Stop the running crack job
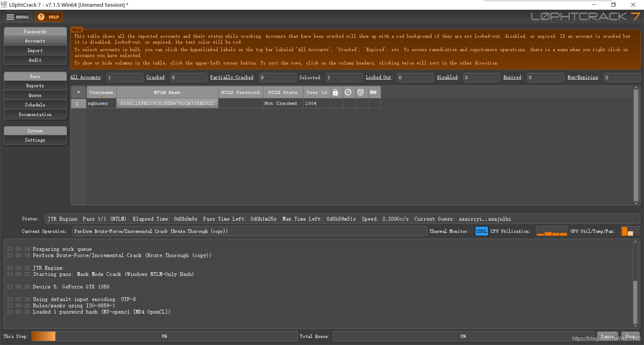Image resolution: width=644 pixels, height=345 pixels. click(630, 336)
